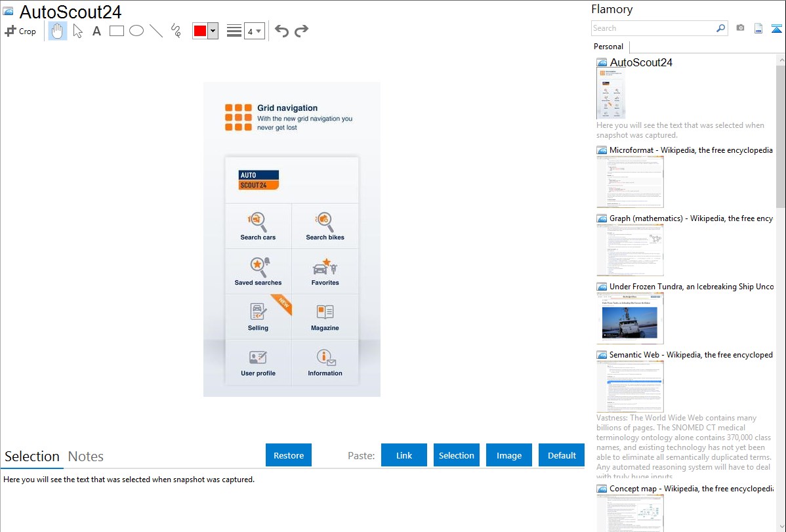Open the color picker dropdown arrow
This screenshot has width=786, height=532.
[213, 31]
